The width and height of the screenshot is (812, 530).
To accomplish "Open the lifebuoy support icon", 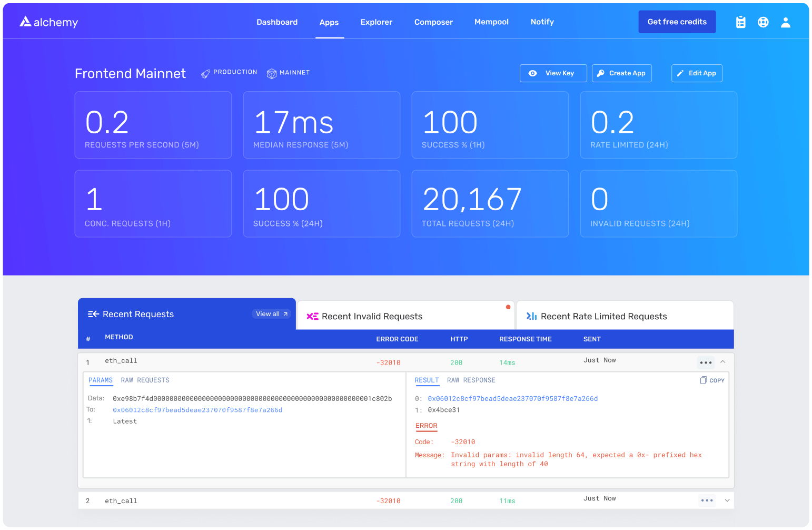I will point(763,22).
